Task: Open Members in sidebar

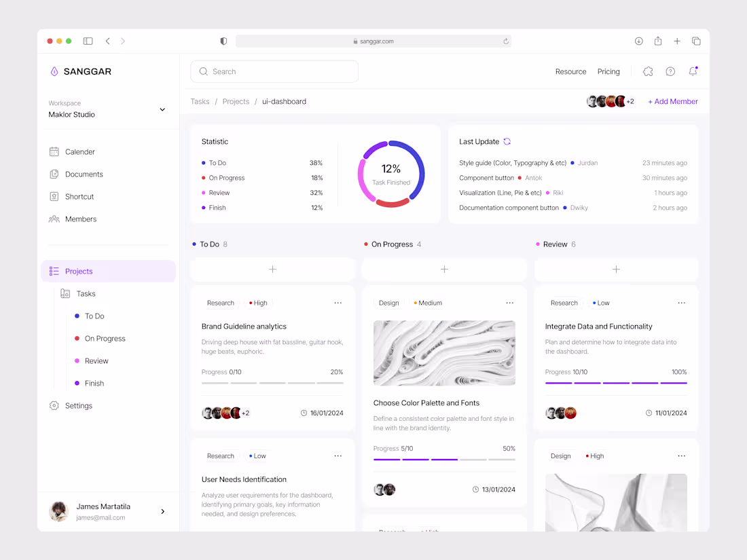Action: click(x=73, y=219)
